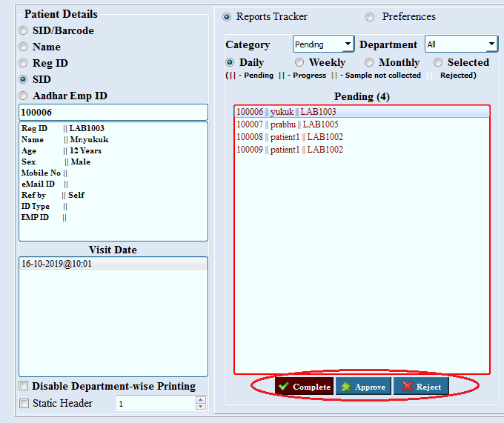Select the Name search option

tap(23, 47)
